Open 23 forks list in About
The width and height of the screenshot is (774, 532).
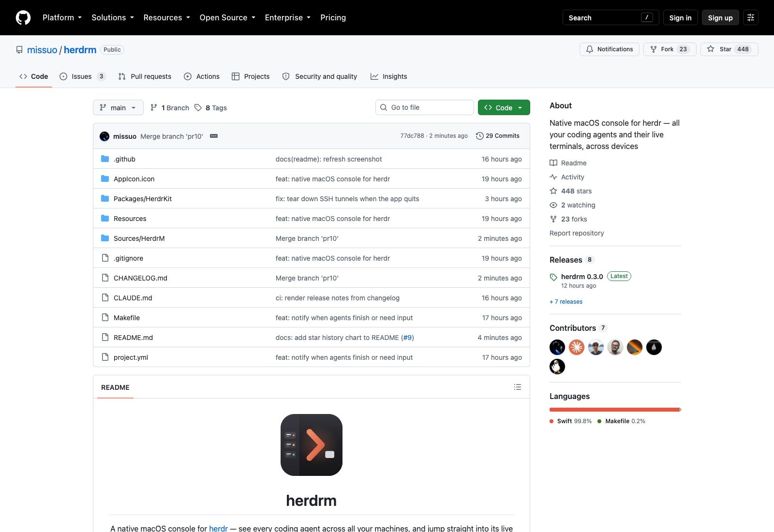tap(568, 219)
